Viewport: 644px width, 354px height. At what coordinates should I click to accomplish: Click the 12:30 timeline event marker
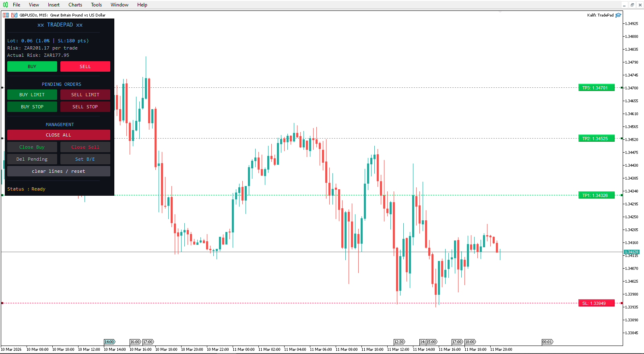[x=399, y=342]
